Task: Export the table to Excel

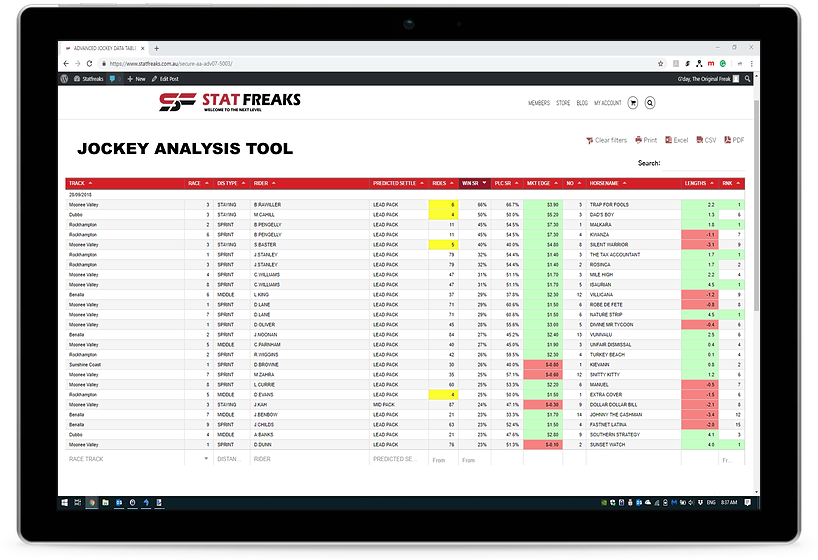Action: 676,140
